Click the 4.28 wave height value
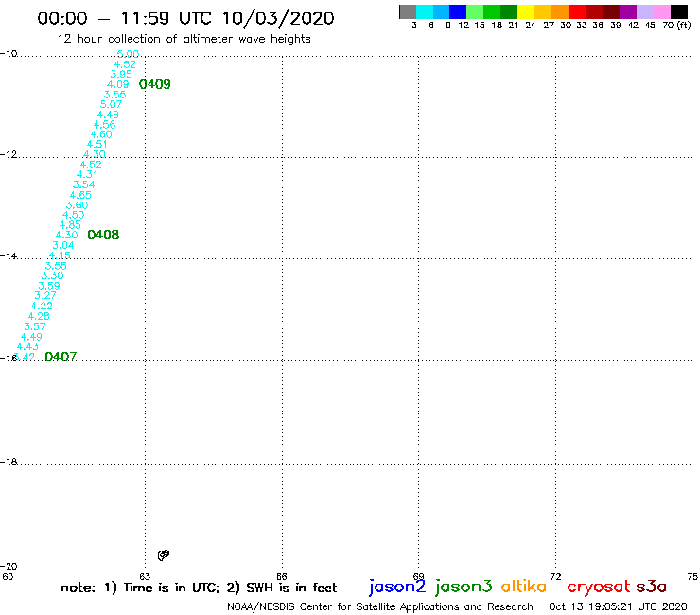This screenshot has height=615, width=700. click(x=39, y=316)
